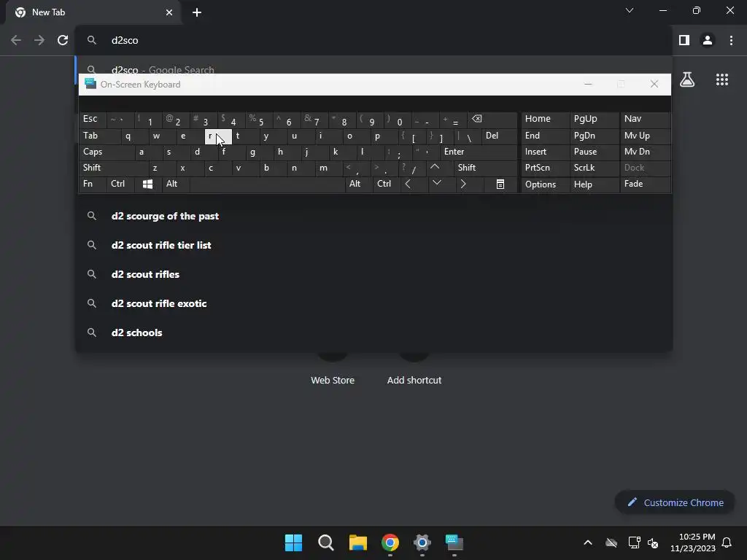Open Windows Start menu in taskbar
Viewport: 747px width, 560px height.
coord(293,542)
